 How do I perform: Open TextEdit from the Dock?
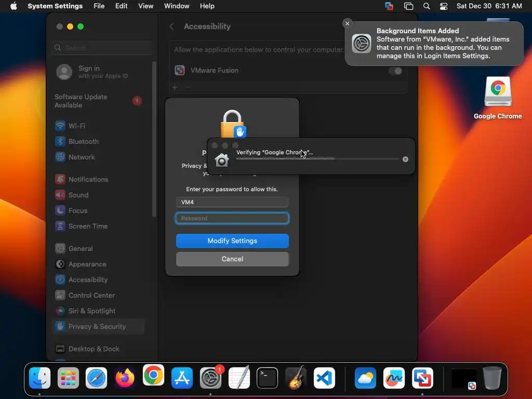point(239,378)
